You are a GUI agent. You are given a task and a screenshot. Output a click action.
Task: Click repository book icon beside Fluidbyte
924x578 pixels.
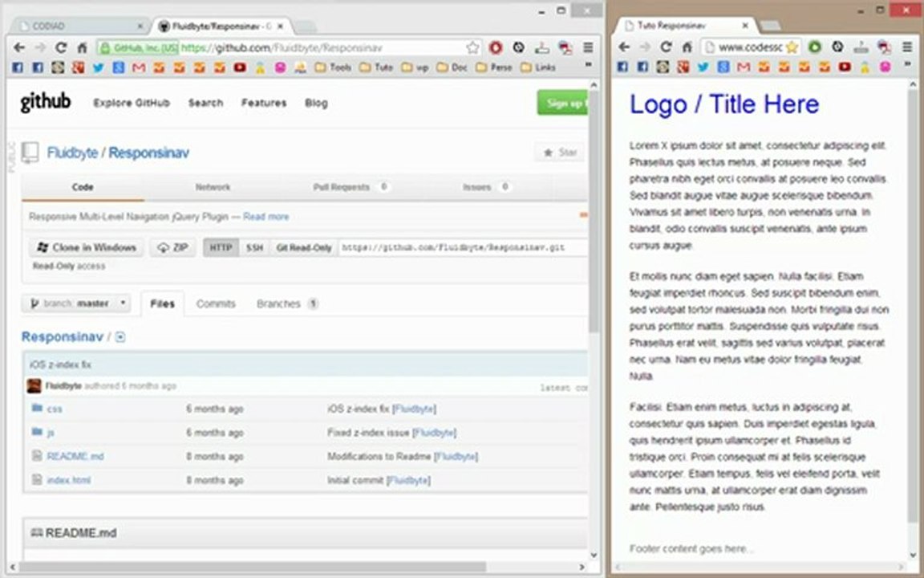[x=30, y=153]
